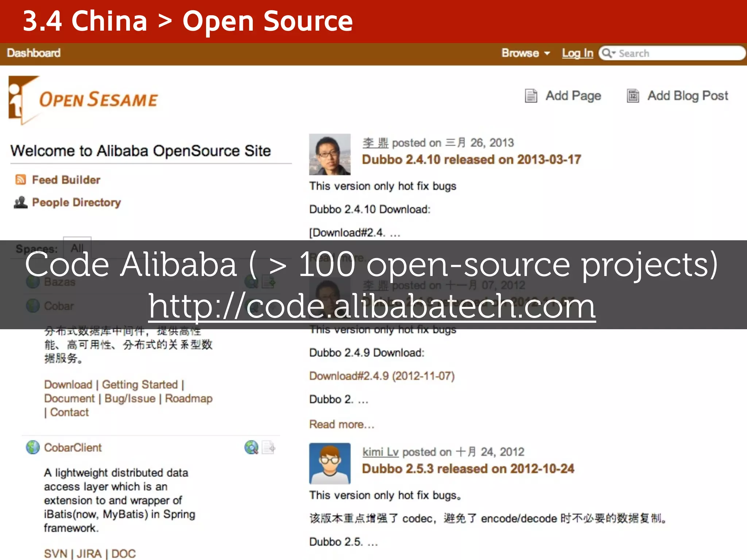Click author link kimi Lv
The image size is (747, 560).
pos(380,452)
